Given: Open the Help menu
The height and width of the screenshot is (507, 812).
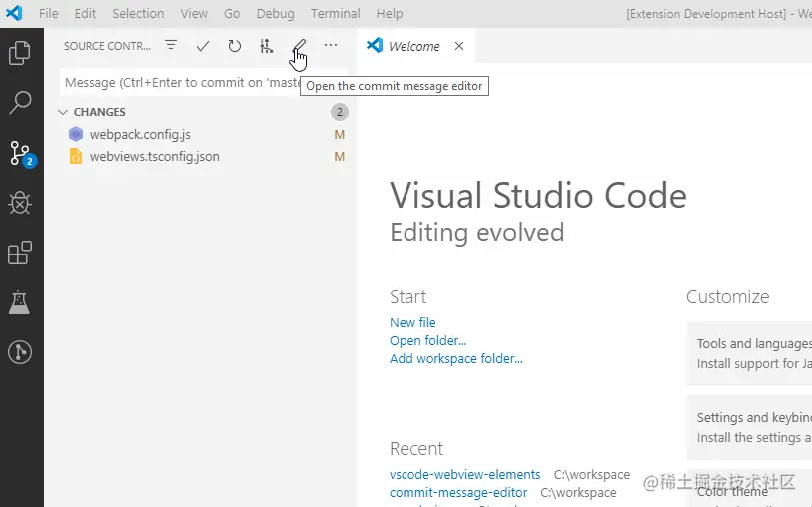Looking at the screenshot, I should coord(390,13).
